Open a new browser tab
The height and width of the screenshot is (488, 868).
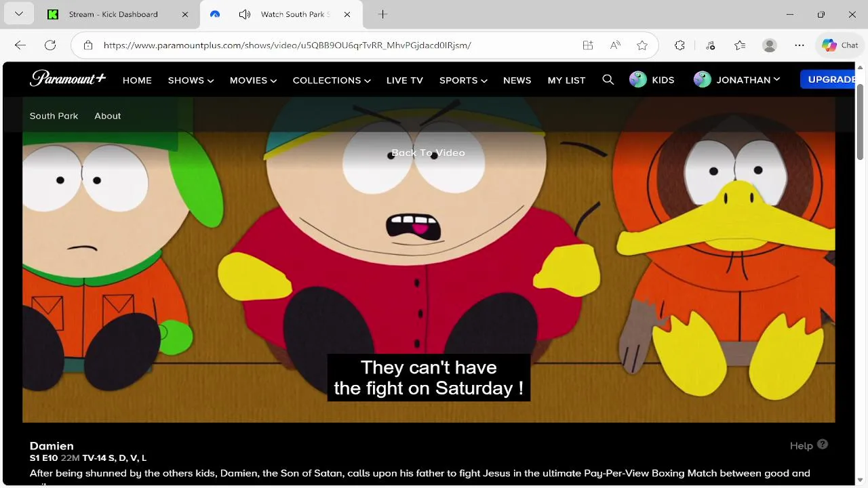(382, 14)
